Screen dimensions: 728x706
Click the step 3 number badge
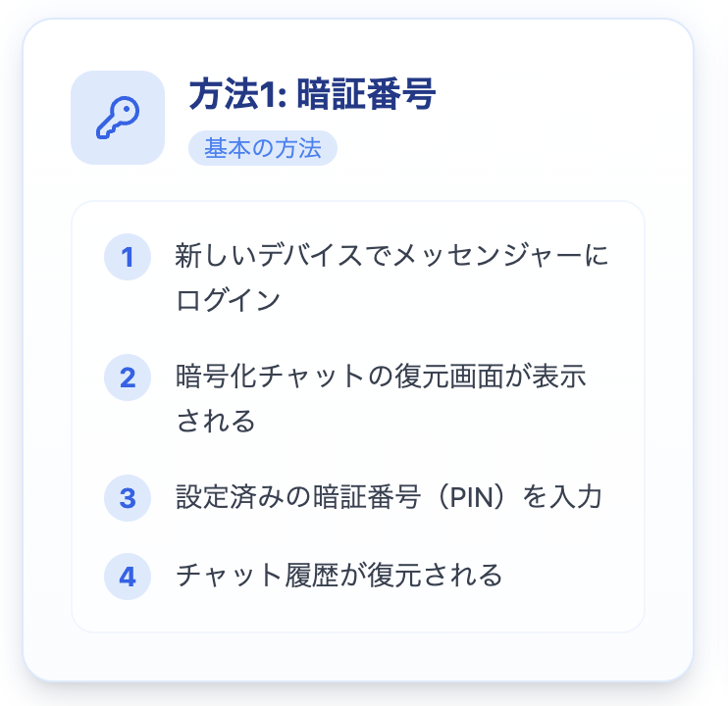coord(128,497)
